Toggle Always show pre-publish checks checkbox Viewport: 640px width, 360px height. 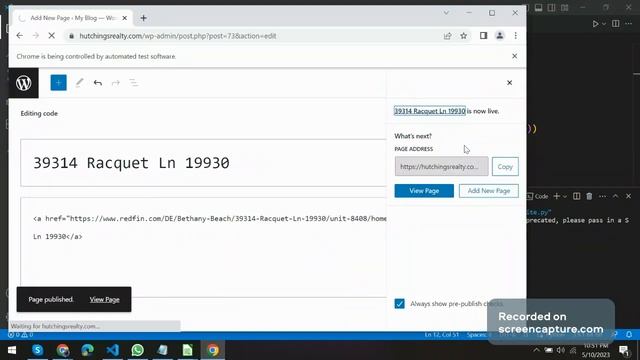400,304
